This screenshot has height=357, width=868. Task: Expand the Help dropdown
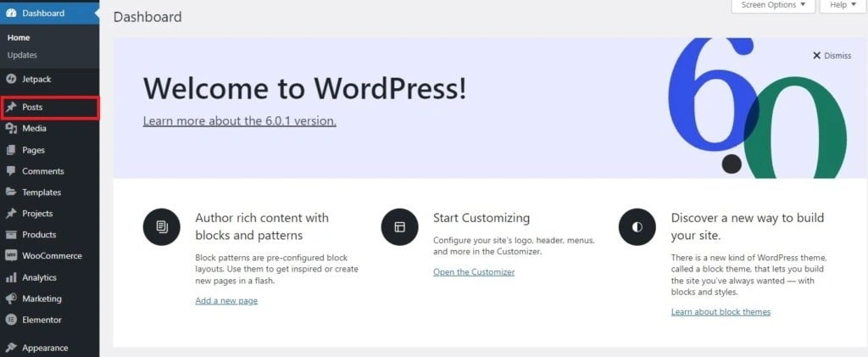843,5
